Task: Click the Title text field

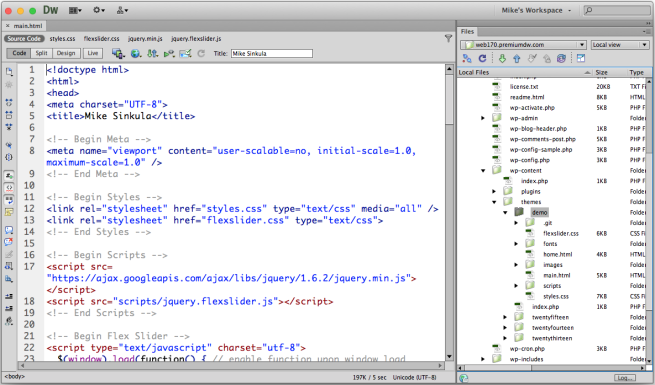Action: coord(272,53)
